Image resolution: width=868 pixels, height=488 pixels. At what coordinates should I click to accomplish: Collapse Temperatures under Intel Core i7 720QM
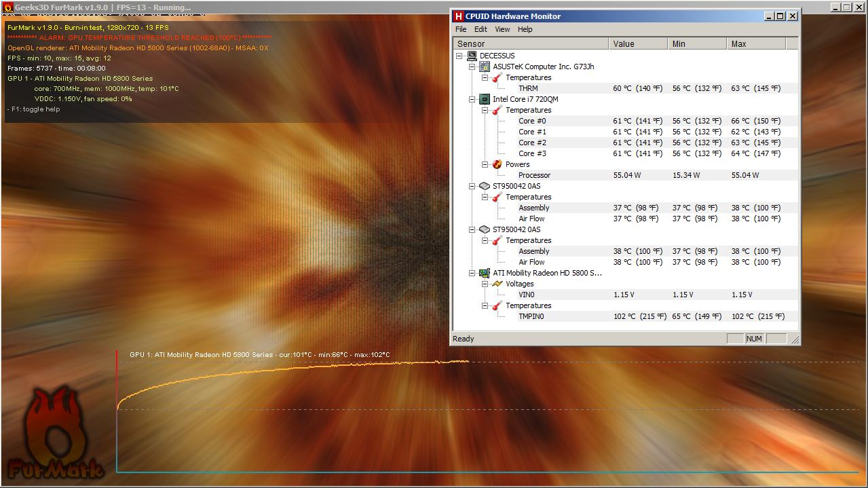[485, 110]
